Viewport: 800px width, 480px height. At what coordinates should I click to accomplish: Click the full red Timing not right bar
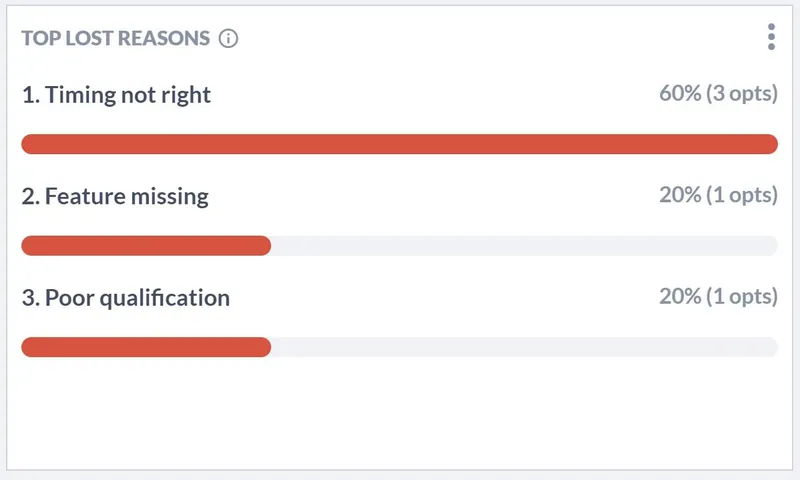click(x=399, y=144)
